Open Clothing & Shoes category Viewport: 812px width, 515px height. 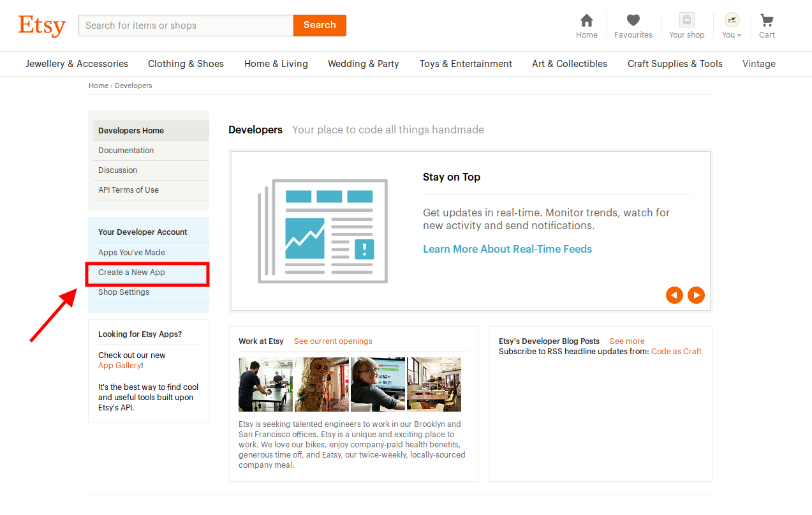186,64
